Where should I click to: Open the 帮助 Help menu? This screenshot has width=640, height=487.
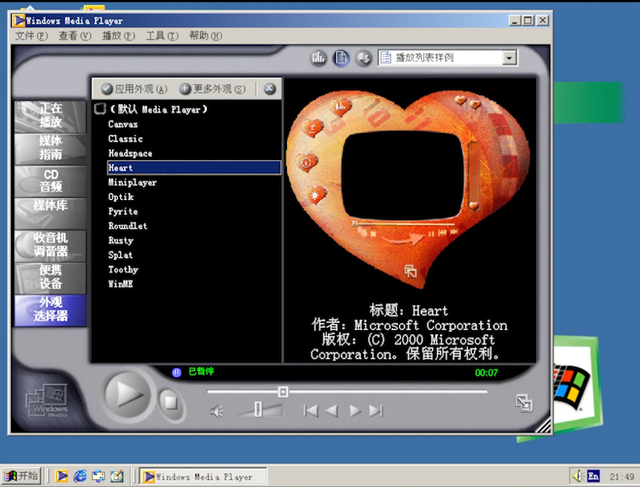point(205,36)
